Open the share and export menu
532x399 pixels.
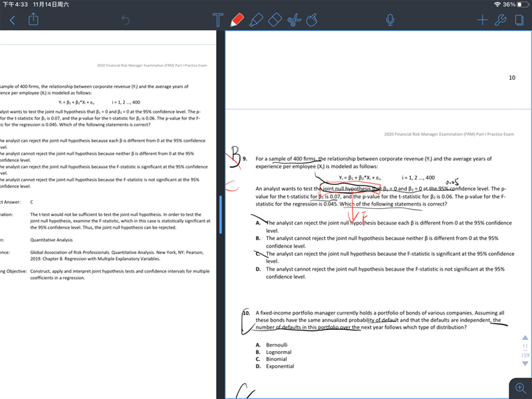coord(33,19)
